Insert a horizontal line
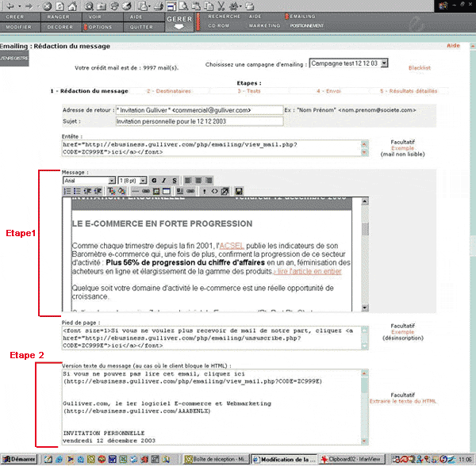 point(136,191)
